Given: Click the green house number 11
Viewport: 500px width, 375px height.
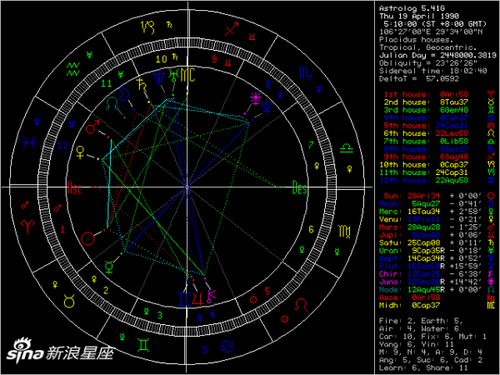Looking at the screenshot, I should [x=106, y=83].
